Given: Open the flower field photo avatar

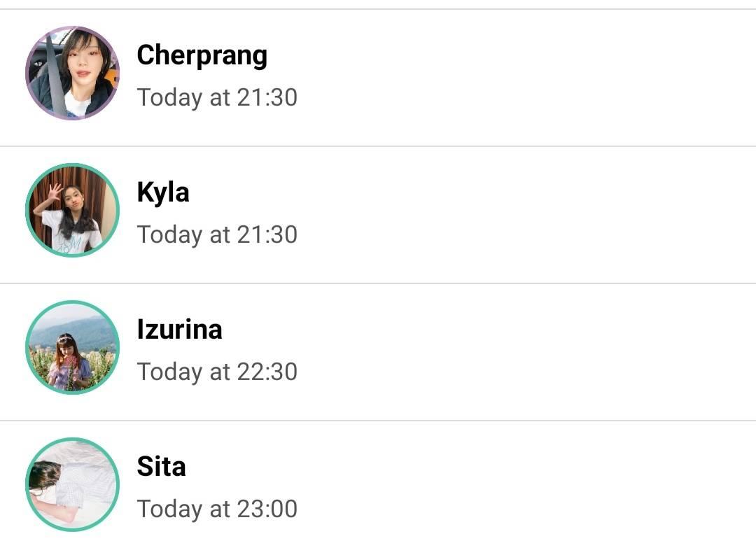Looking at the screenshot, I should [72, 348].
